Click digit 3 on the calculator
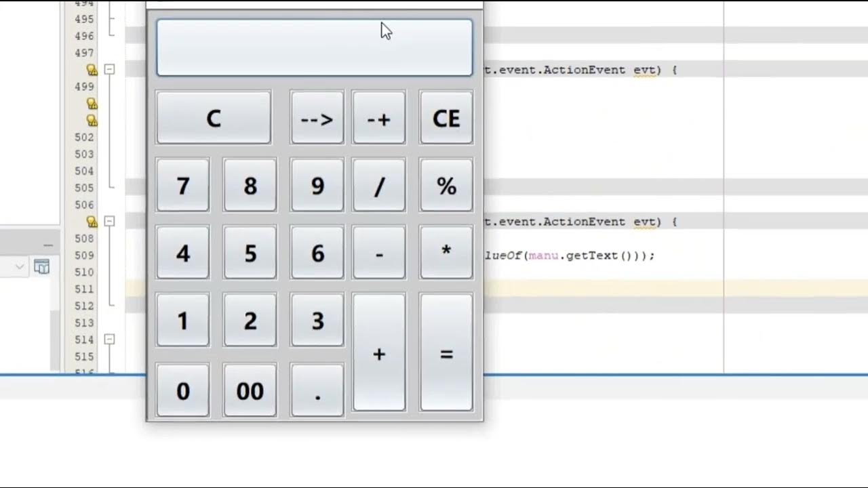 click(x=317, y=320)
